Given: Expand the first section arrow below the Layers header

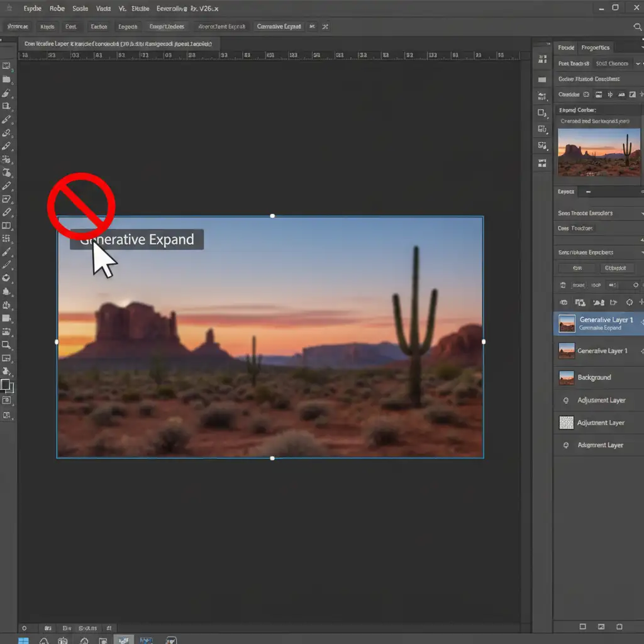Looking at the screenshot, I should (x=641, y=214).
